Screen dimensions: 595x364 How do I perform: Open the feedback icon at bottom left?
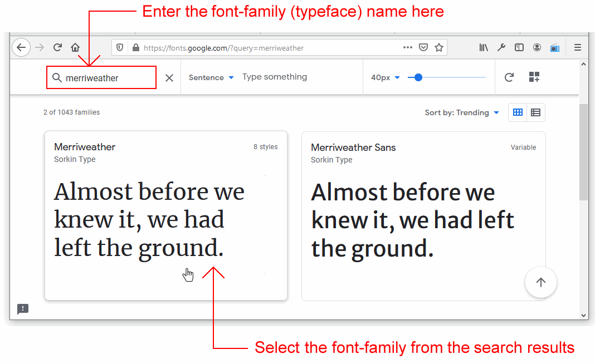tap(23, 309)
